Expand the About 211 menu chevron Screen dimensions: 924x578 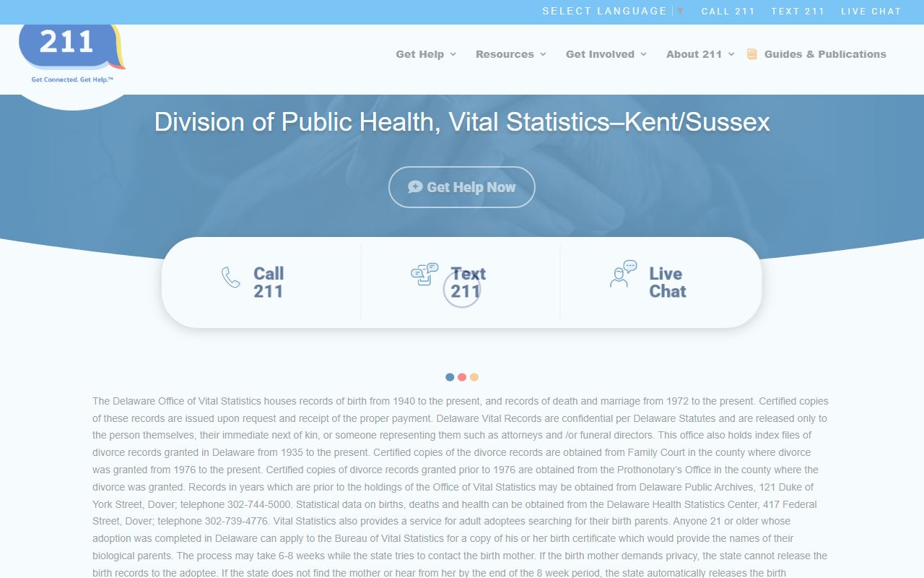point(731,54)
